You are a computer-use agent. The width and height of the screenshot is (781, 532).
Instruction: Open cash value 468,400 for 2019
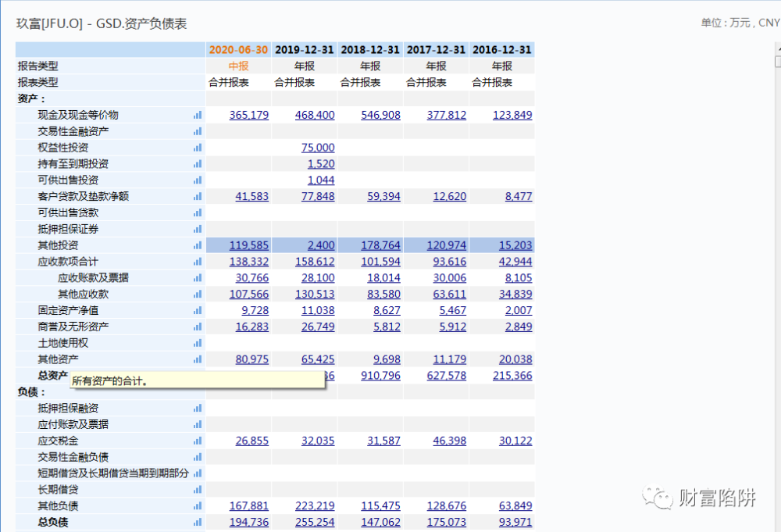pos(315,115)
